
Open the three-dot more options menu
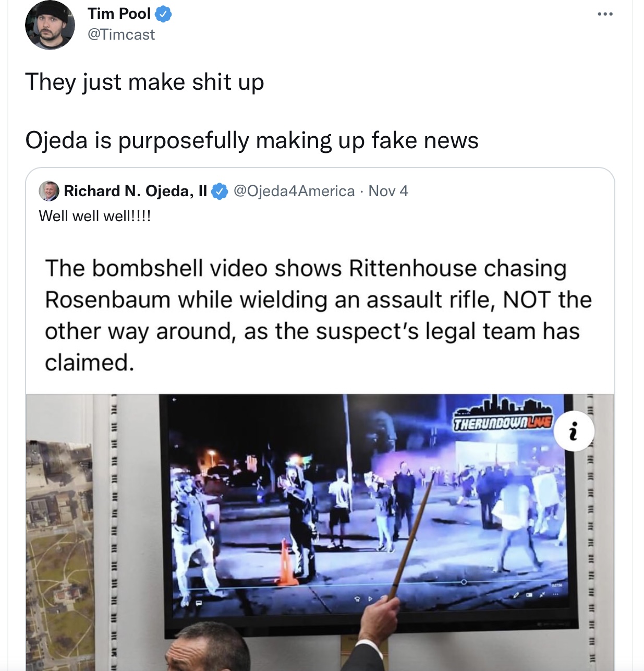tap(605, 14)
